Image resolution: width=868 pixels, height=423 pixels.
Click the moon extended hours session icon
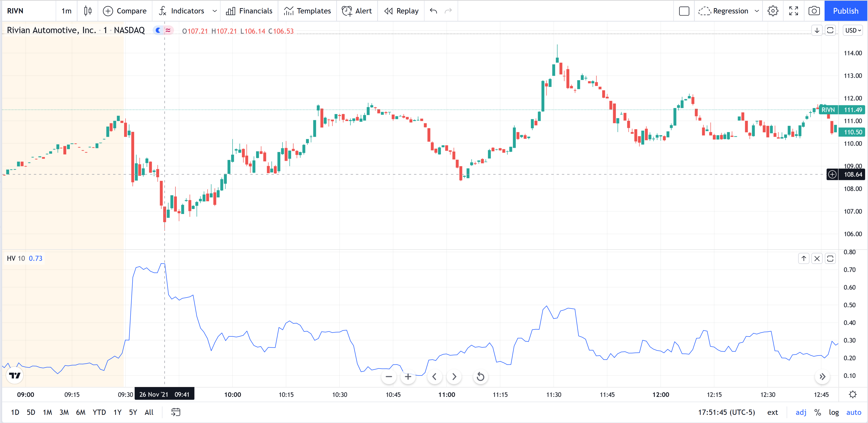pyautogui.click(x=158, y=30)
